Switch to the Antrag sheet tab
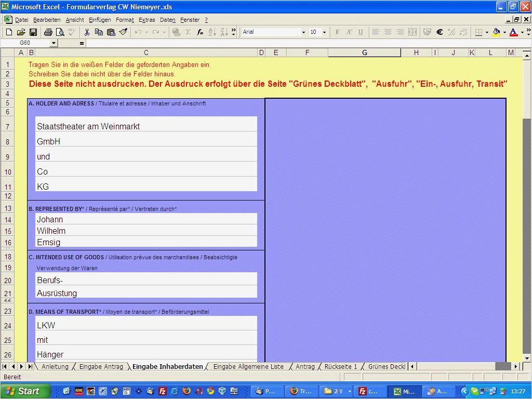 (304, 366)
